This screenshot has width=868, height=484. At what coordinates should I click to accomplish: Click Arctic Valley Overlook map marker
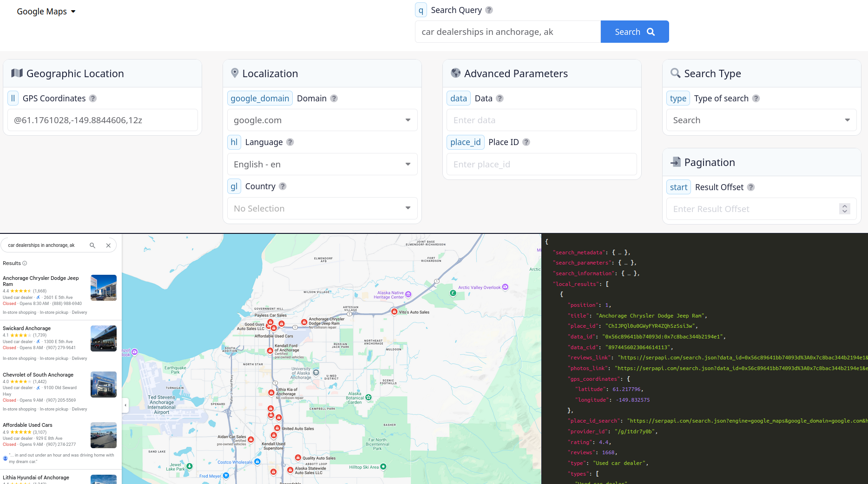505,287
